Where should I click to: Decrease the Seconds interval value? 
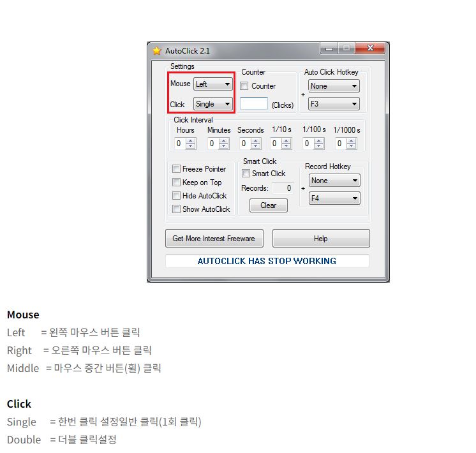coord(256,146)
